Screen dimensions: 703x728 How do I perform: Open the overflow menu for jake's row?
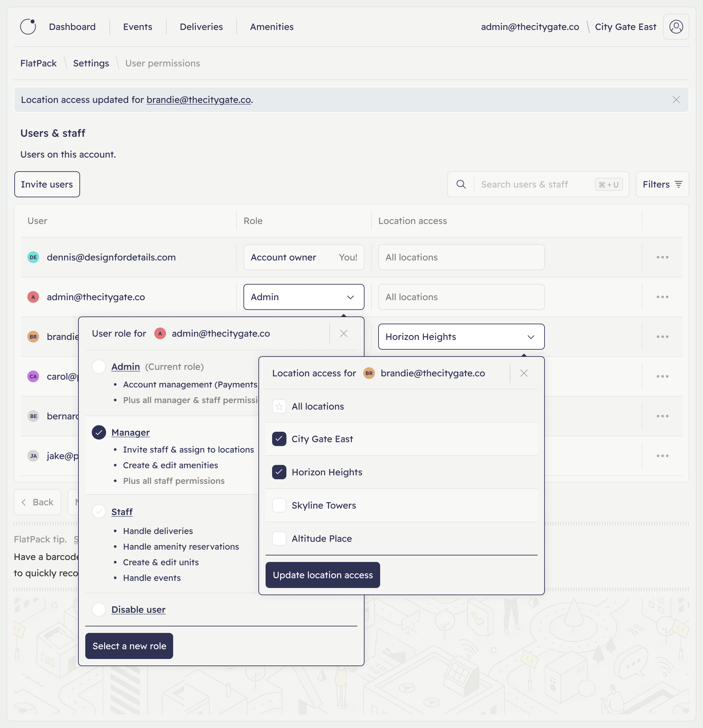tap(663, 456)
